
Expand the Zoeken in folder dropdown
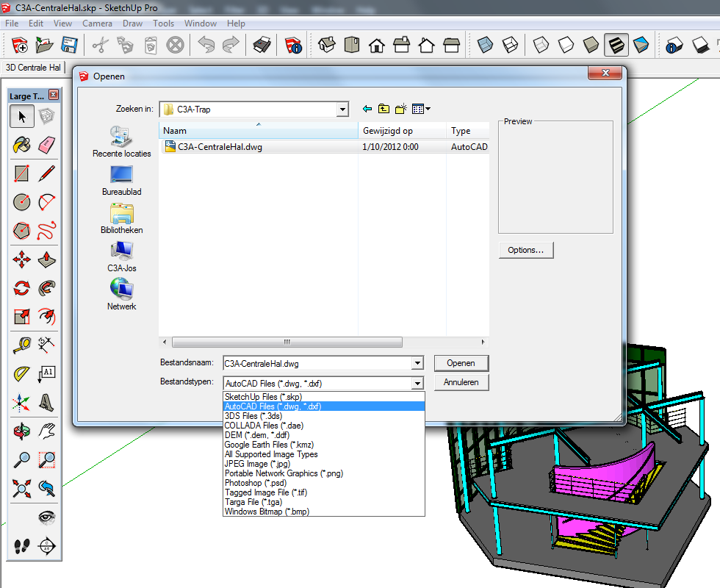(342, 110)
